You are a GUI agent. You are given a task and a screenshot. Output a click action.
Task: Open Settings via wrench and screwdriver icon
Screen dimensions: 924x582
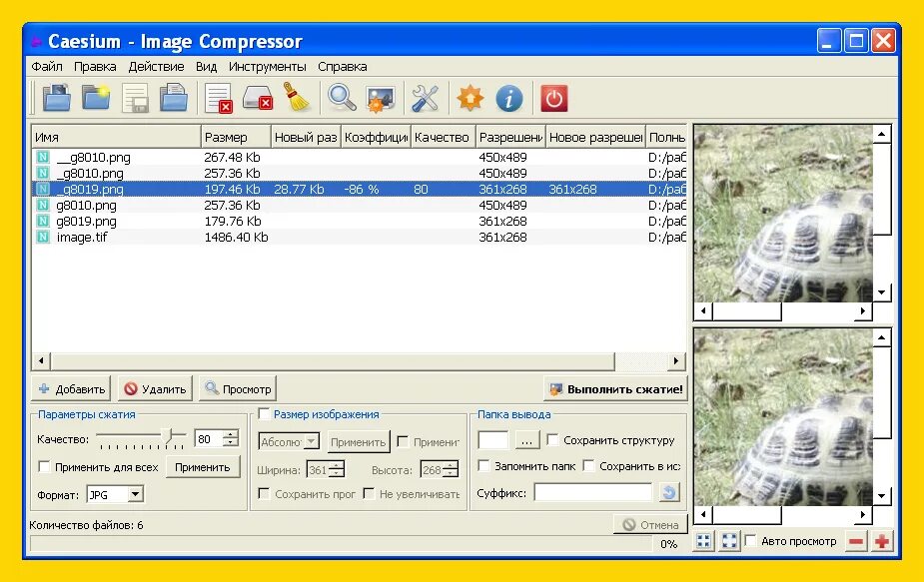click(x=425, y=99)
